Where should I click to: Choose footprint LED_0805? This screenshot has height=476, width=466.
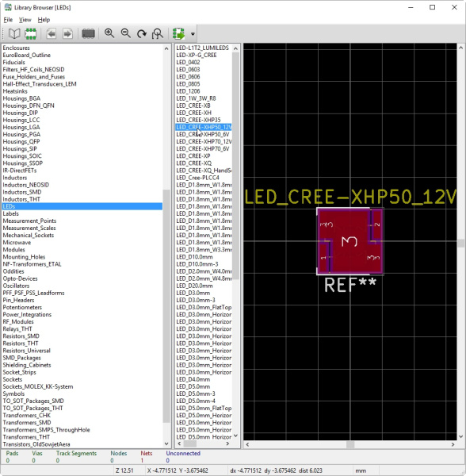point(188,84)
